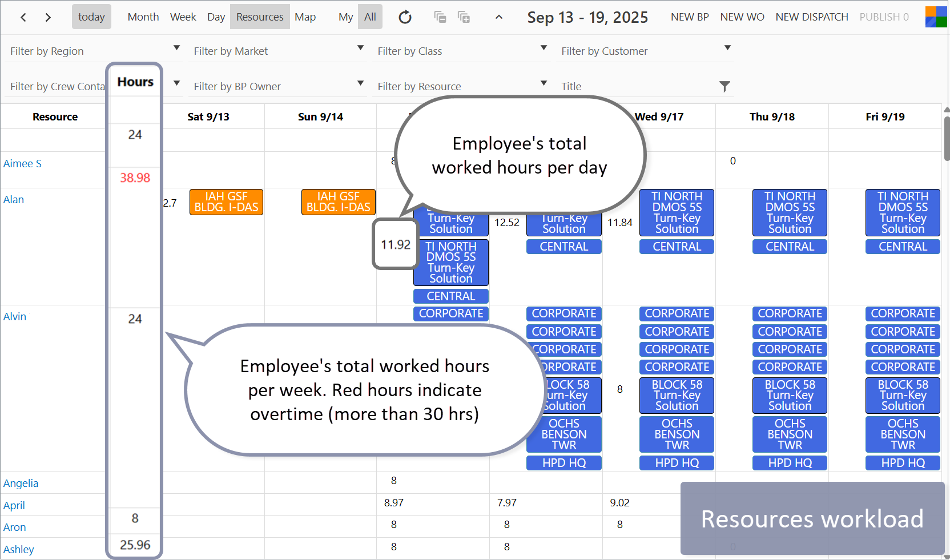The image size is (950, 560).
Task: Switch to Week view
Action: point(183,17)
